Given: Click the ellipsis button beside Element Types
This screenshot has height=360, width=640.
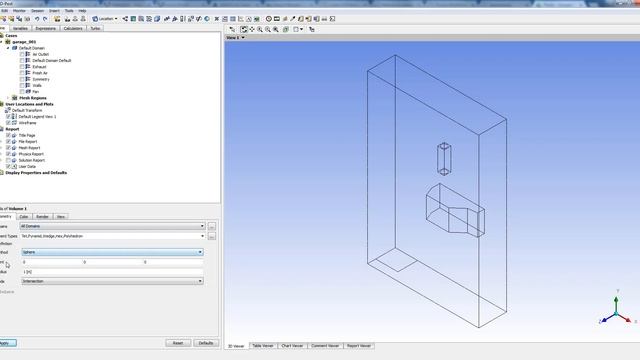Looking at the screenshot, I should point(211,237).
